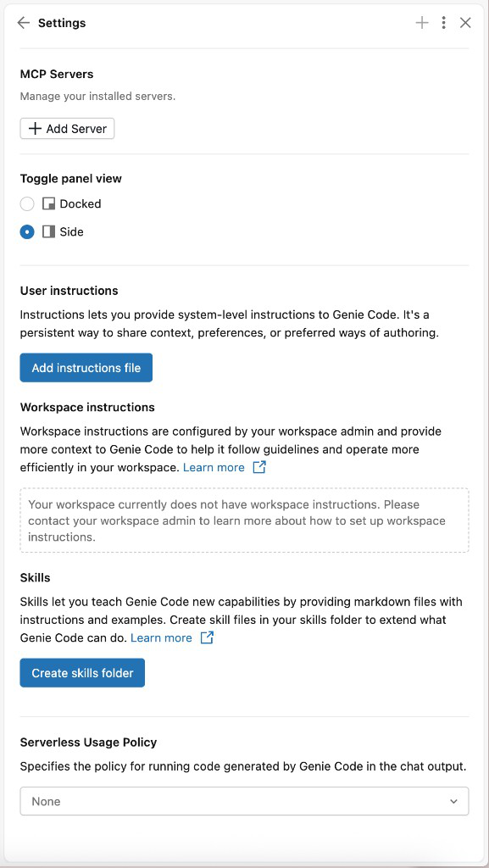
Task: Select the Docked panel view option
Action: point(25,203)
